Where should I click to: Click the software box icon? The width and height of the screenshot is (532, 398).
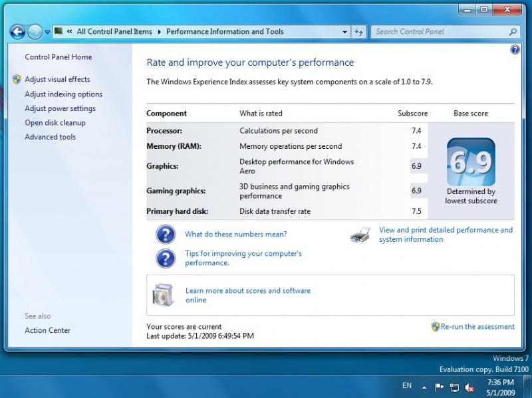tap(163, 295)
